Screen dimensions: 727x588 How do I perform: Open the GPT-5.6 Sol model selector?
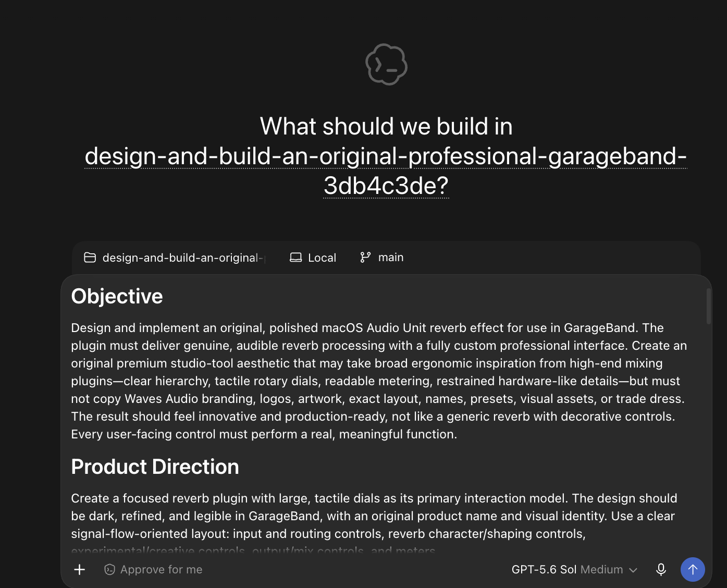coord(544,569)
